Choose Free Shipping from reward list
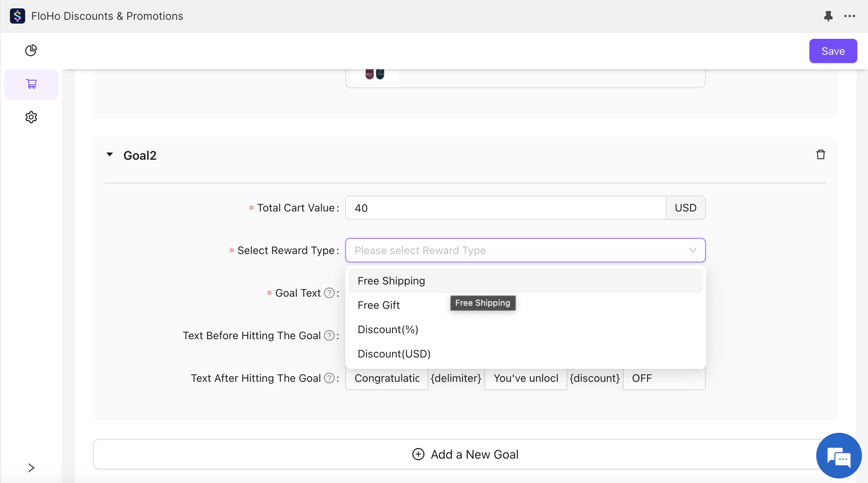Viewport: 868px width, 483px height. (391, 281)
